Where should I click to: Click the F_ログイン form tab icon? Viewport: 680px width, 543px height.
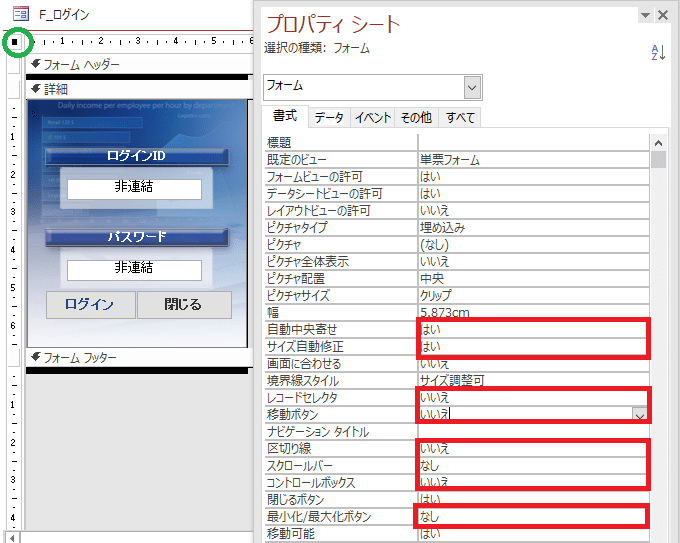[x=20, y=14]
